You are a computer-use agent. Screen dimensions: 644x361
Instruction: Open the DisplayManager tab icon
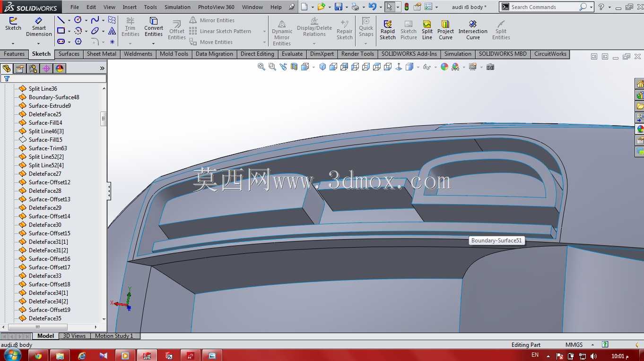60,69
